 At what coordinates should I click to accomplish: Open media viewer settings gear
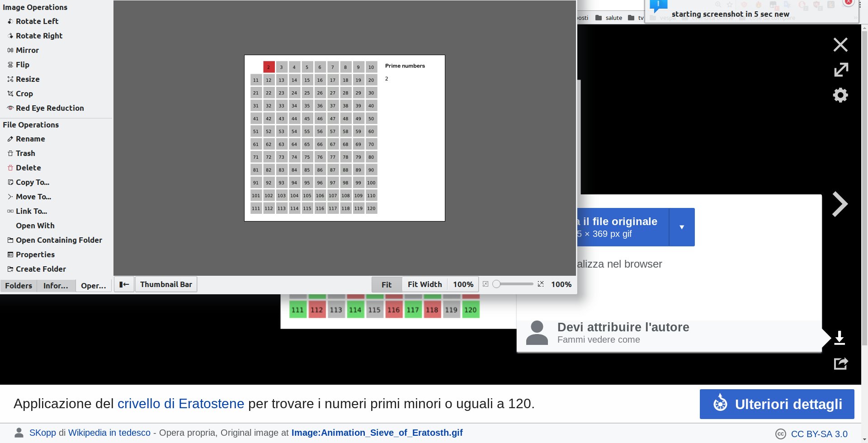click(x=840, y=95)
